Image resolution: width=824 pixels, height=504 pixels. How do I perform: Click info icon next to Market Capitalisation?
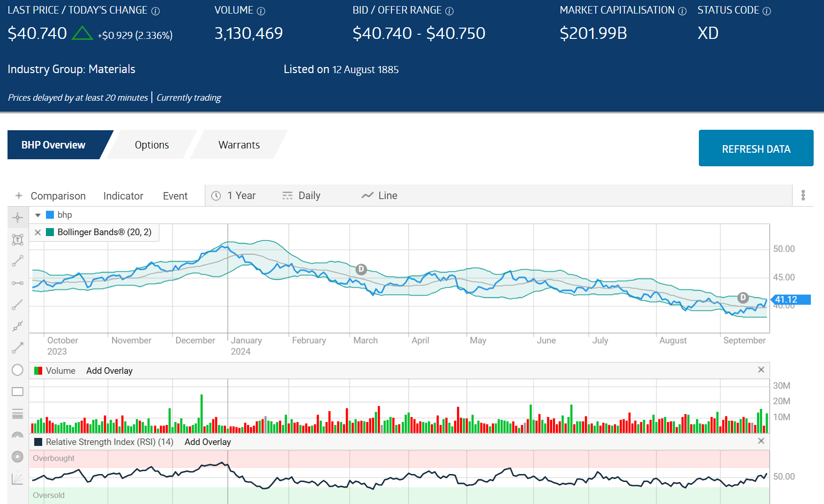click(682, 11)
